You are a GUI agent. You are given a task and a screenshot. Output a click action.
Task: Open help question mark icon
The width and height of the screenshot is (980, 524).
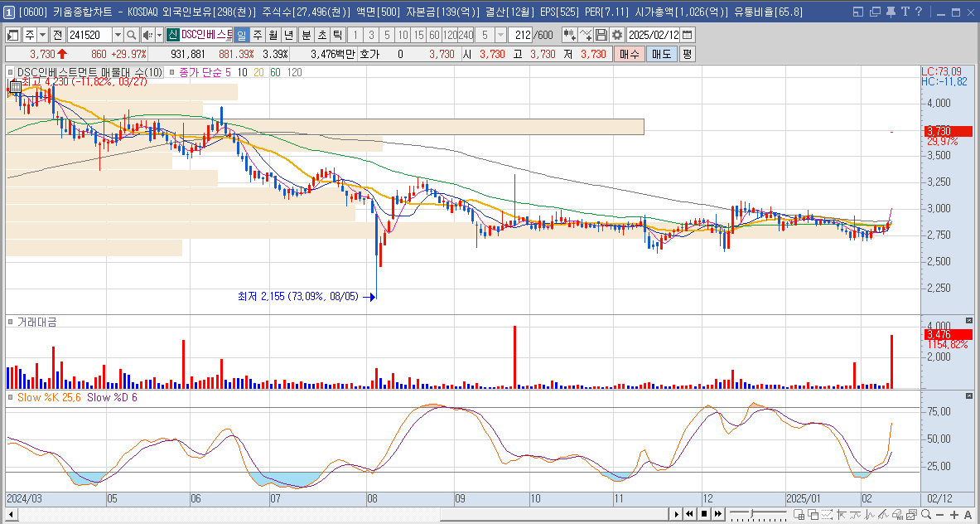click(918, 12)
